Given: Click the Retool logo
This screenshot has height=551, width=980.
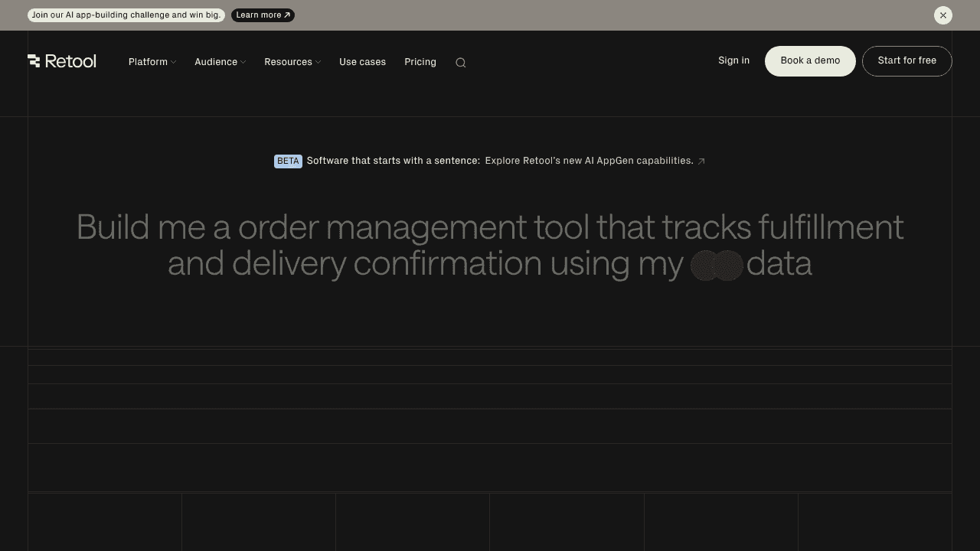Looking at the screenshot, I should (x=62, y=61).
